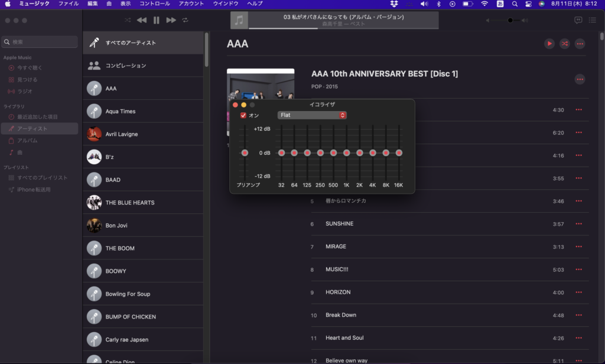Toggle the equalizer オン checkbox

point(243,115)
